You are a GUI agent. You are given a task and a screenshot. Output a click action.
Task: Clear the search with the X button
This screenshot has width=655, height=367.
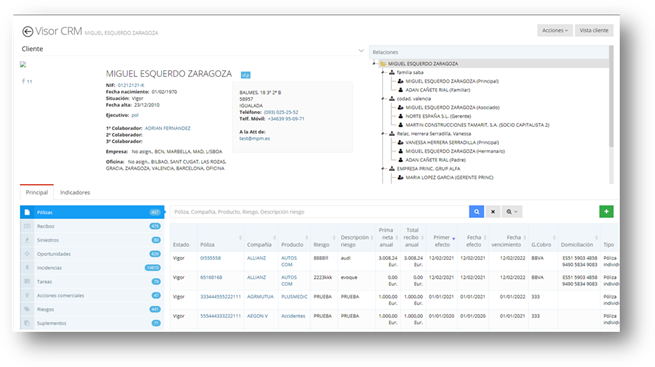coord(493,212)
